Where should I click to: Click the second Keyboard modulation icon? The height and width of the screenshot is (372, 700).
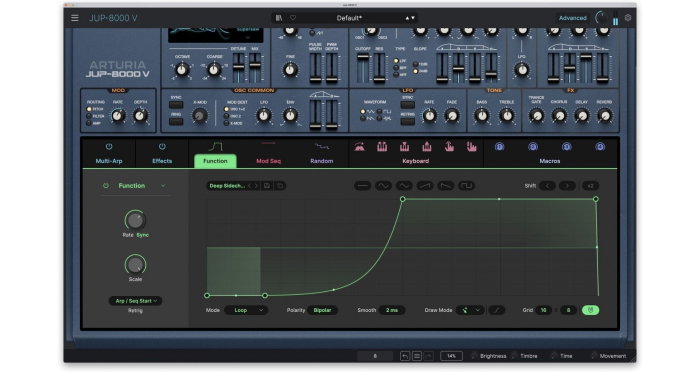pos(382,146)
